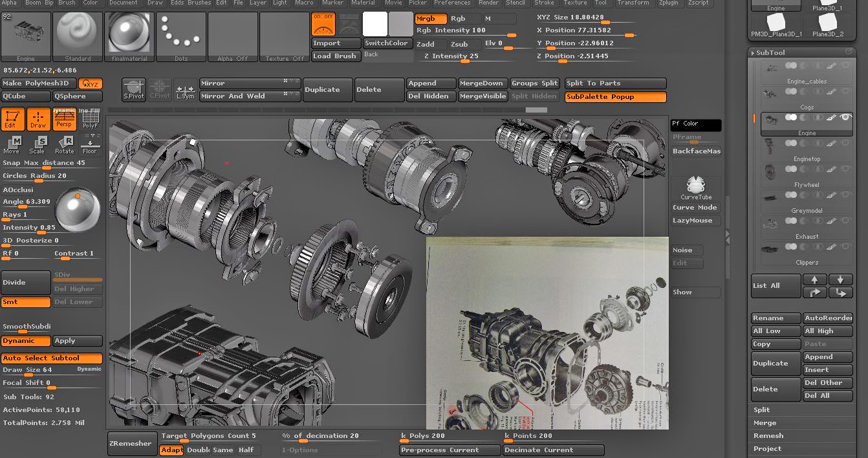
Task: Collapse the SubTool palette header
Action: coord(770,52)
